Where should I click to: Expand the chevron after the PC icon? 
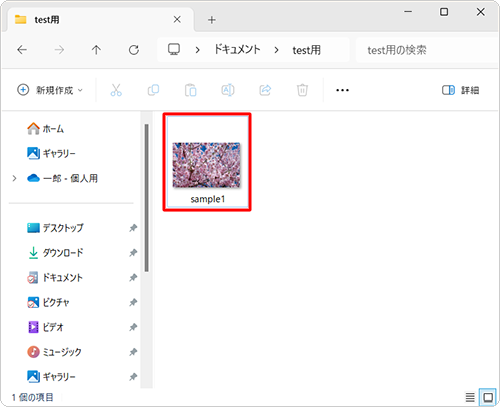coord(198,50)
